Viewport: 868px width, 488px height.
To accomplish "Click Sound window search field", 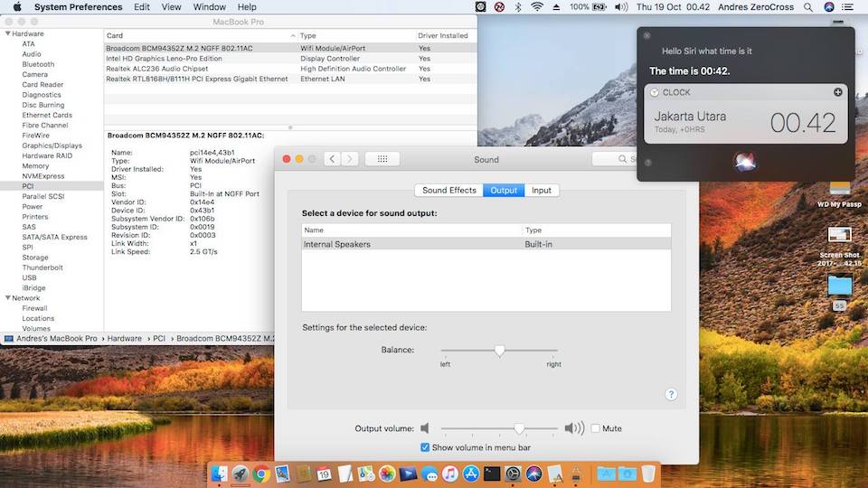I will [615, 159].
